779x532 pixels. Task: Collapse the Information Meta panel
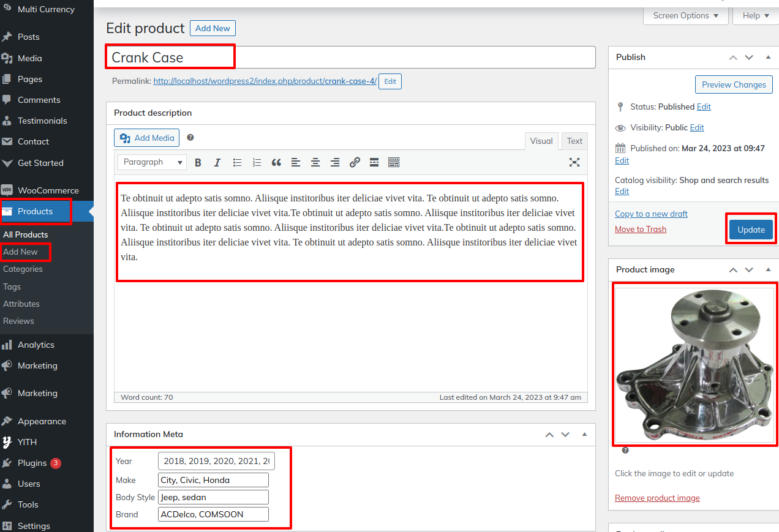point(584,434)
